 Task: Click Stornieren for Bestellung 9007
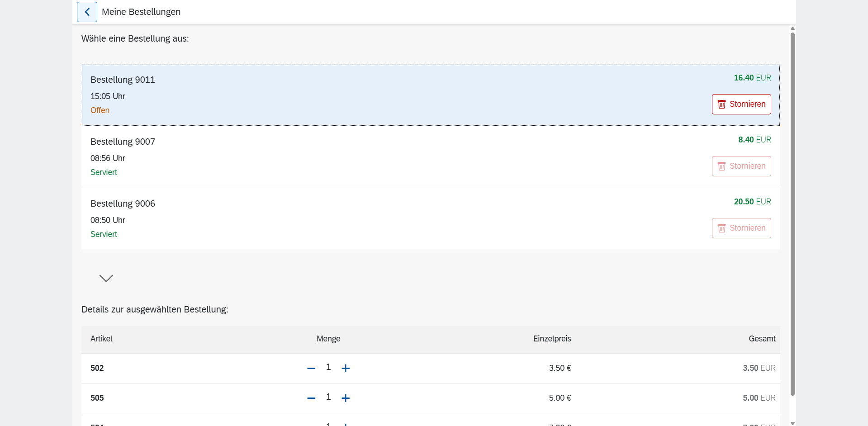click(x=741, y=166)
